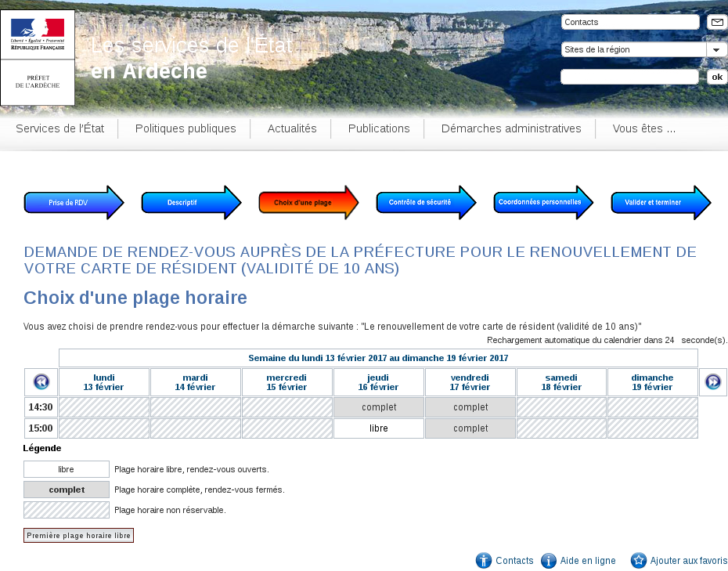Click the Aide en ligne info icon

pos(548,560)
